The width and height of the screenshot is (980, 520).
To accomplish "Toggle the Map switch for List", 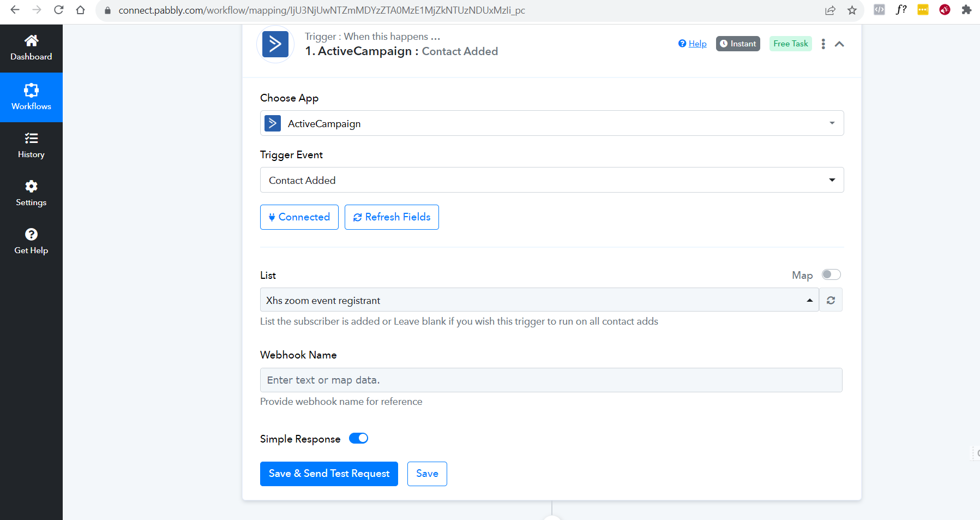I will [x=831, y=274].
